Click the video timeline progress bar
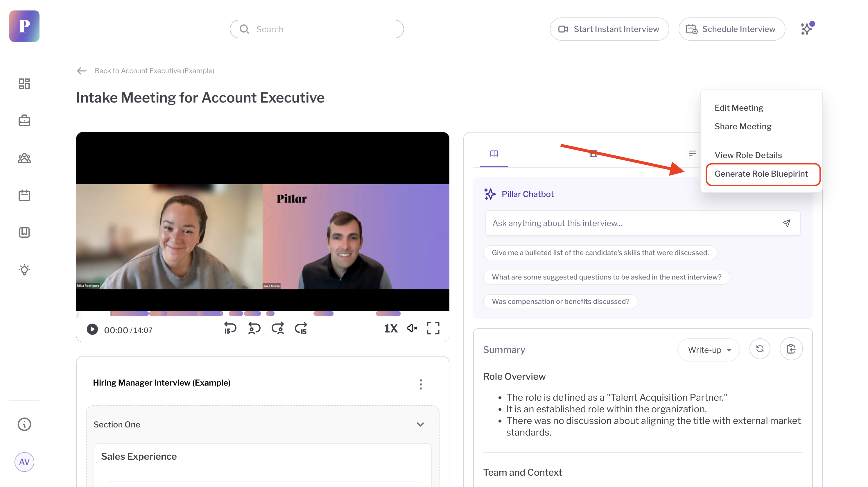 tap(263, 314)
